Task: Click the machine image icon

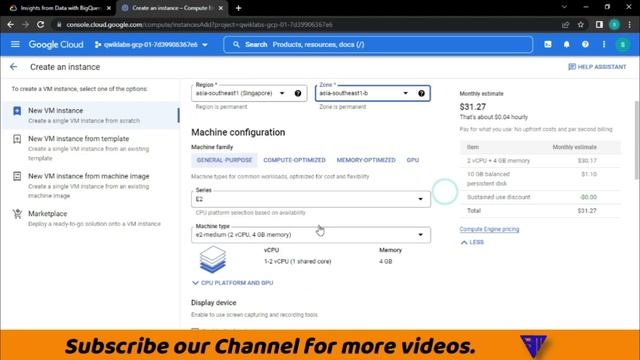Action: [17, 176]
